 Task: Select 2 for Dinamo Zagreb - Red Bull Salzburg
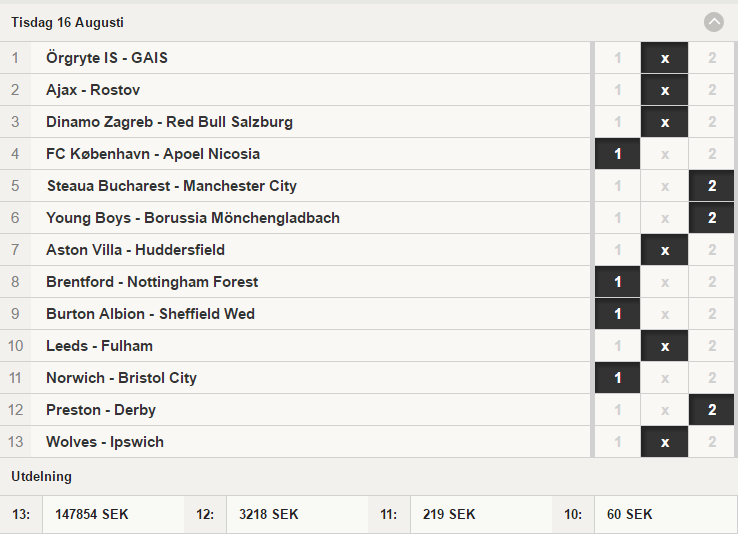(712, 122)
